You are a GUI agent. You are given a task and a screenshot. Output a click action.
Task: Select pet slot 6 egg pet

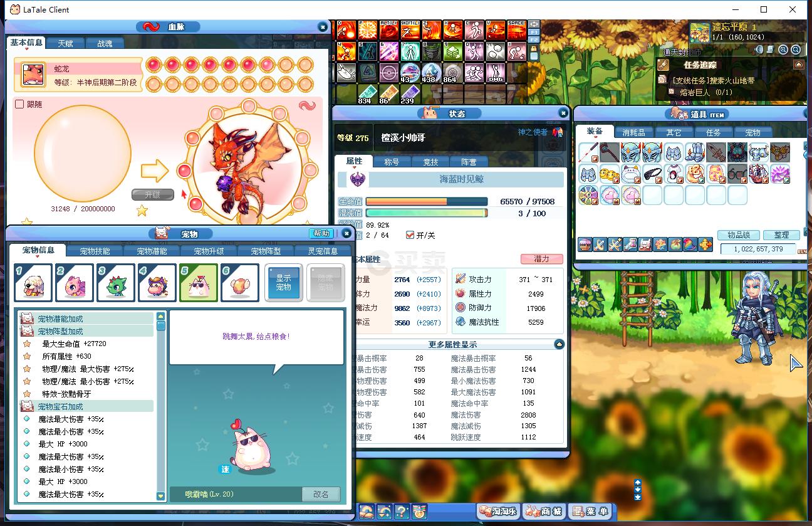click(240, 283)
